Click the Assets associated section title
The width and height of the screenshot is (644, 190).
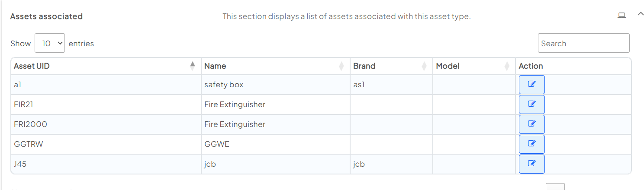(46, 16)
